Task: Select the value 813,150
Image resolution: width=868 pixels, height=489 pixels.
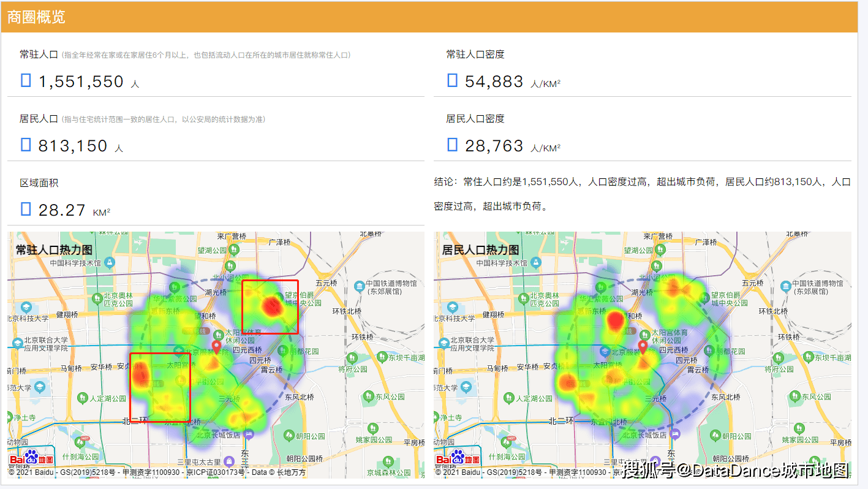Action: (x=73, y=146)
